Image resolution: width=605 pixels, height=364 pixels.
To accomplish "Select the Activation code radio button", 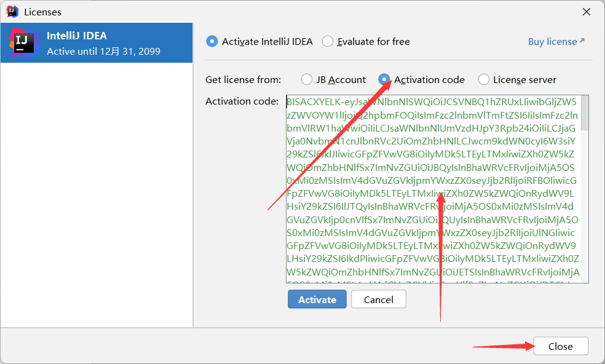I will [384, 79].
